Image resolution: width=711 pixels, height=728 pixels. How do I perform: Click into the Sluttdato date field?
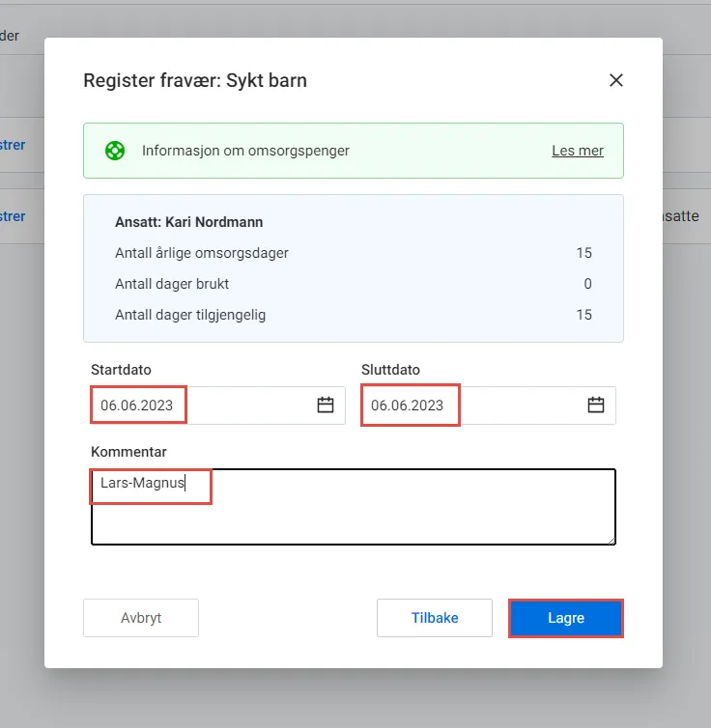click(x=489, y=405)
